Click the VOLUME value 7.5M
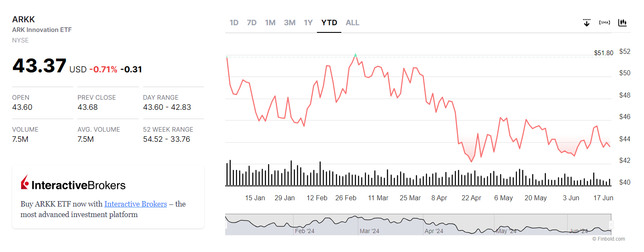Viewport: 644px width, 252px height. tap(20, 139)
